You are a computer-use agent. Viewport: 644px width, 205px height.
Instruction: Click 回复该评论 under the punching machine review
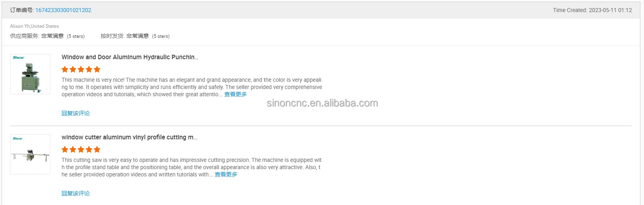[76, 113]
